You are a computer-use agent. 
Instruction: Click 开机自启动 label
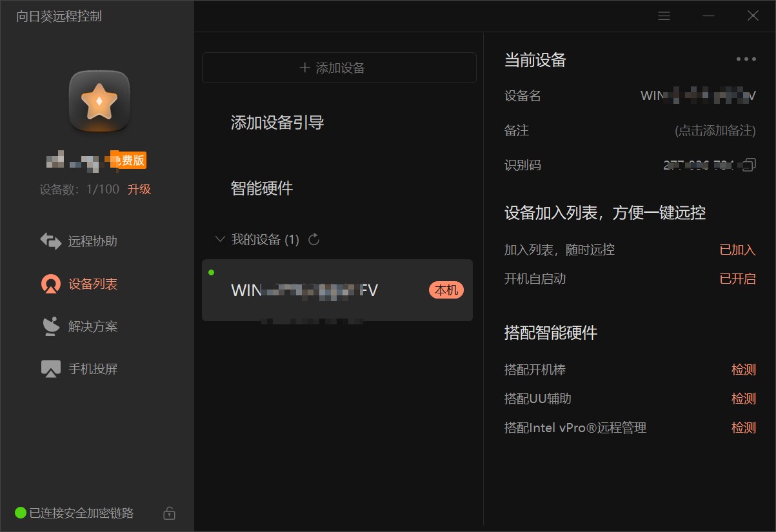pos(535,279)
